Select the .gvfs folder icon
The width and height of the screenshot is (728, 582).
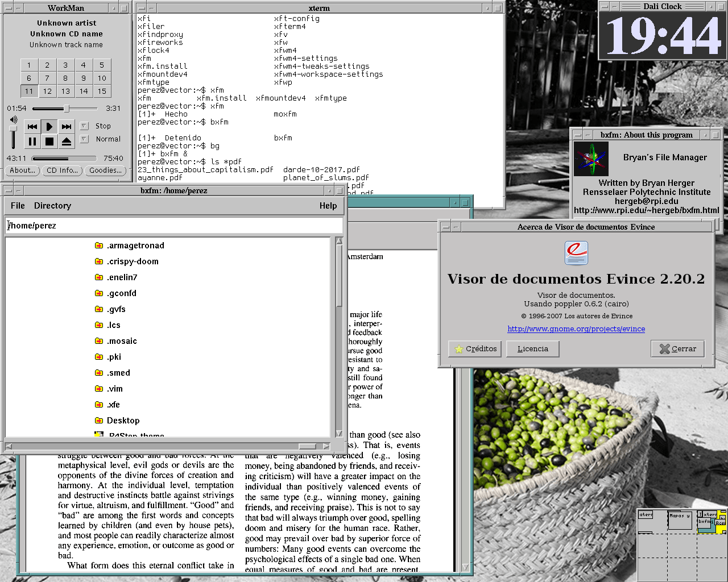[99, 309]
